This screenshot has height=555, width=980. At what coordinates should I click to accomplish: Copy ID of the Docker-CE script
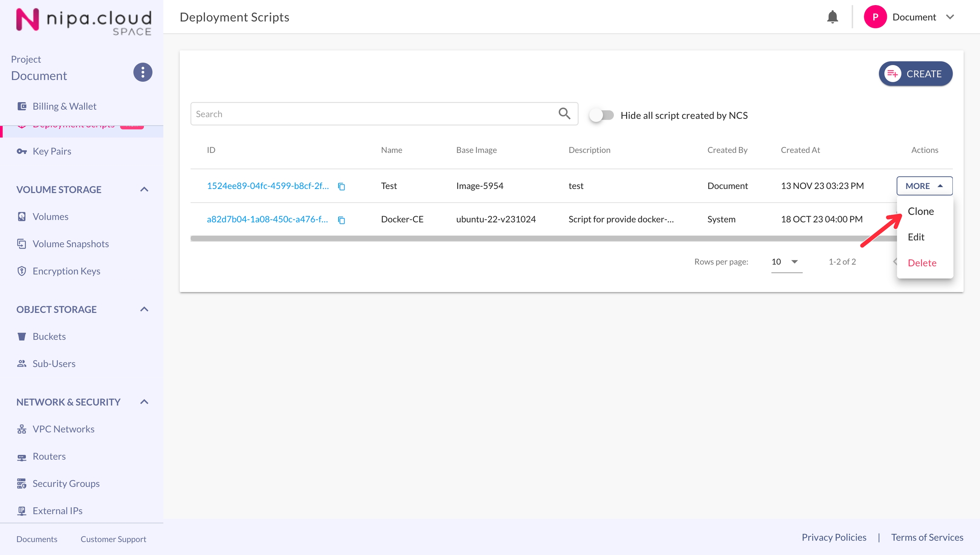[341, 220]
